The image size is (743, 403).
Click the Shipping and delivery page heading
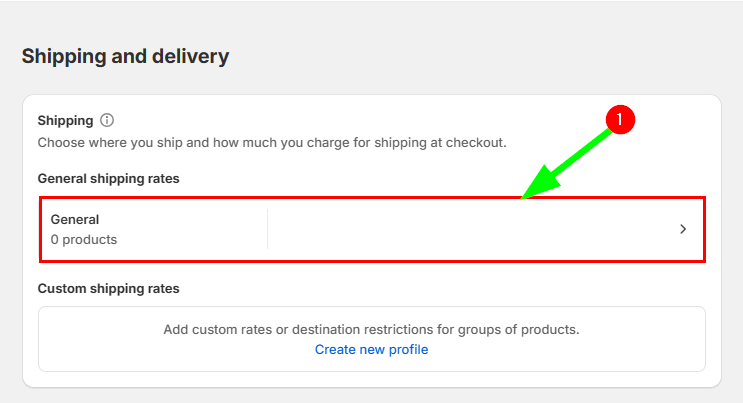[x=125, y=56]
